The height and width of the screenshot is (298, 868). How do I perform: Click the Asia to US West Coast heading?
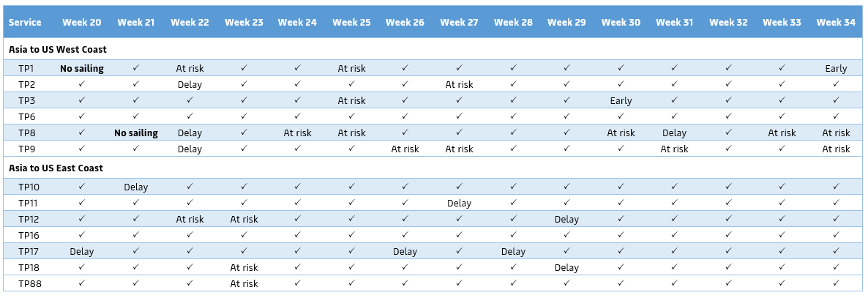click(x=58, y=50)
